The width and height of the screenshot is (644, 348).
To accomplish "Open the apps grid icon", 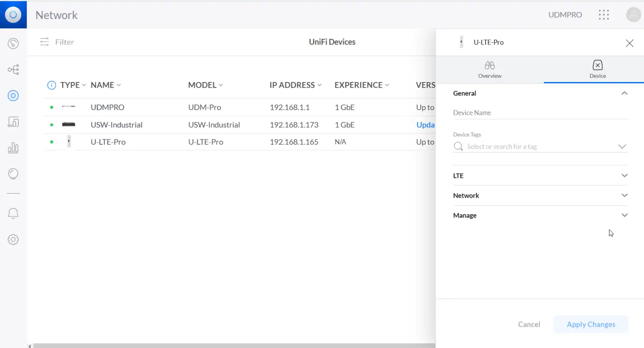I will 604,15.
